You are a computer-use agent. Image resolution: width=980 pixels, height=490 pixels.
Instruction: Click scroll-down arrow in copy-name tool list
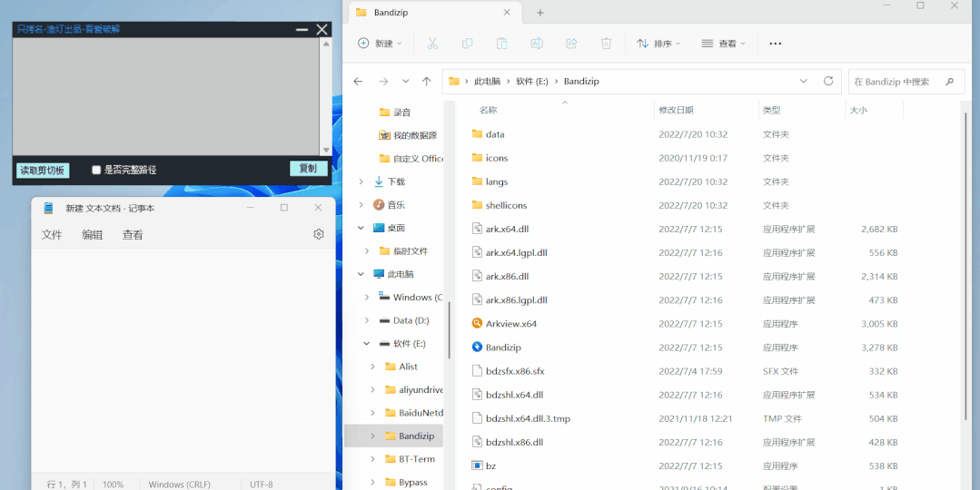326,151
